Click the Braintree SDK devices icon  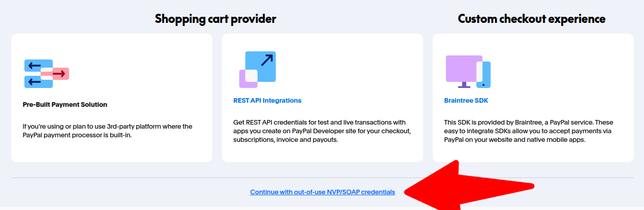click(468, 72)
